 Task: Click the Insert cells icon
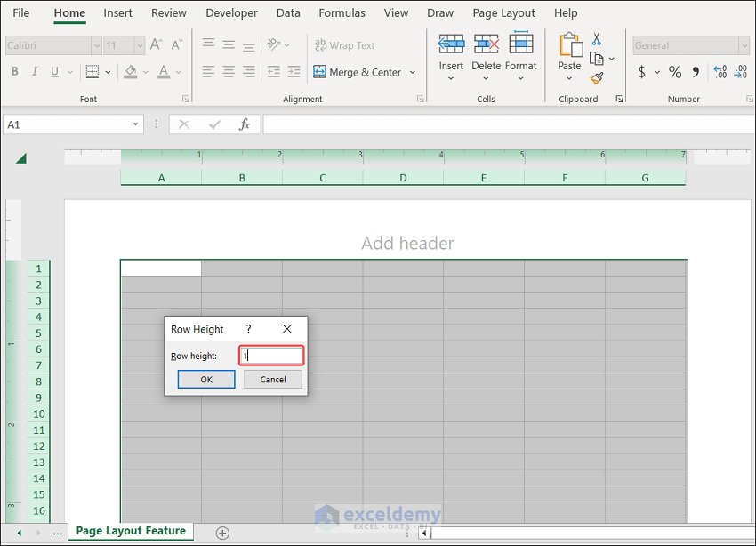[x=451, y=44]
